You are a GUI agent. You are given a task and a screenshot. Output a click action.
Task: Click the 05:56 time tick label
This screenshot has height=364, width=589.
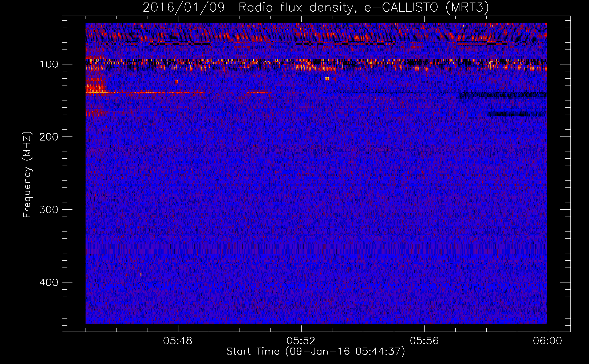(424, 341)
